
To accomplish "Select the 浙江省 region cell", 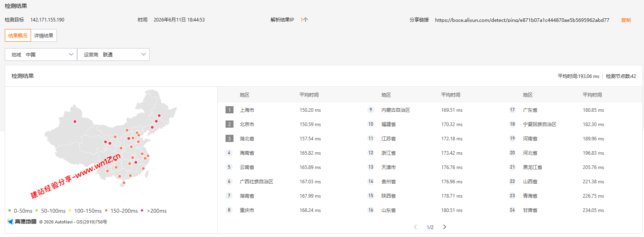I will pyautogui.click(x=389, y=153).
